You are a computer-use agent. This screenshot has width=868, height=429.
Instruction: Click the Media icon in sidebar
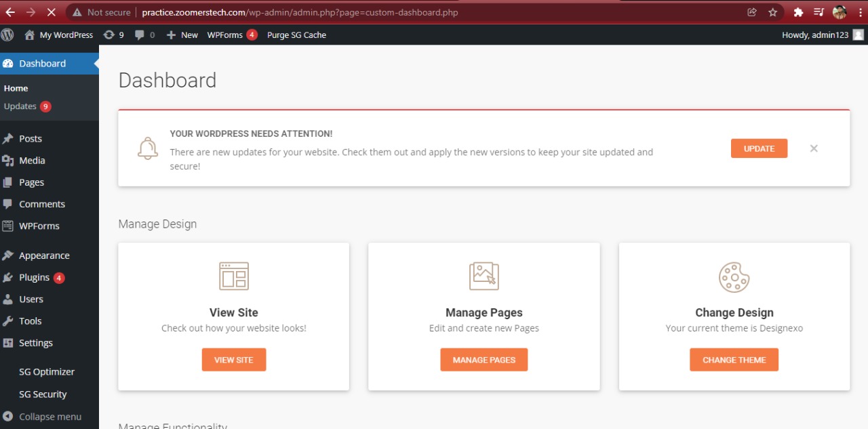[8, 161]
